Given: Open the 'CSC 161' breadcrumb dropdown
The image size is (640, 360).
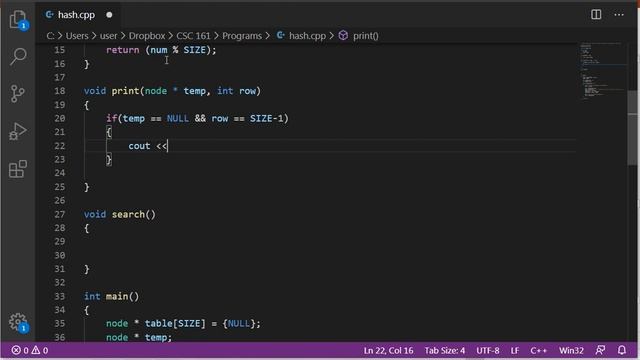Looking at the screenshot, I should [193, 36].
